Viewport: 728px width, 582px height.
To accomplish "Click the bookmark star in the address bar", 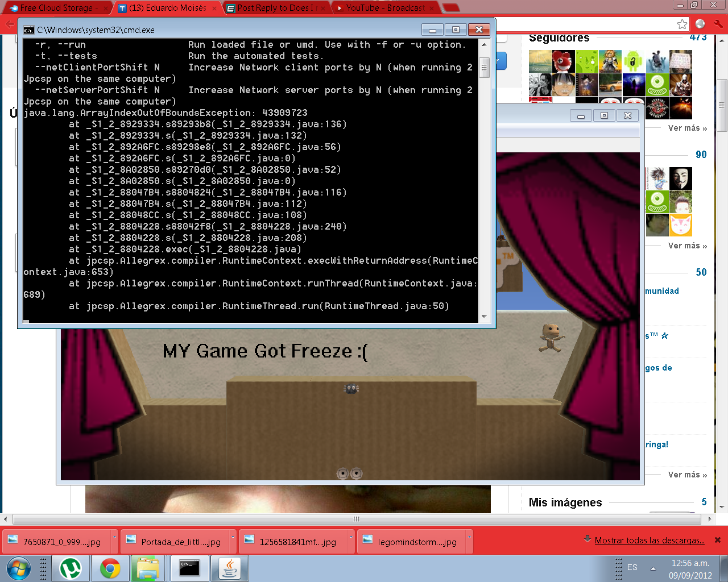I will tap(682, 24).
